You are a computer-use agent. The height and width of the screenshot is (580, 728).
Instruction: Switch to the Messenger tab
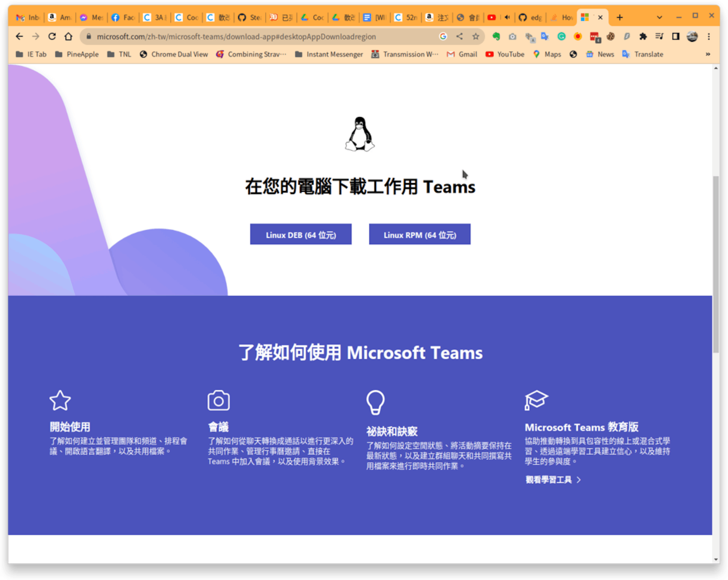click(x=92, y=18)
